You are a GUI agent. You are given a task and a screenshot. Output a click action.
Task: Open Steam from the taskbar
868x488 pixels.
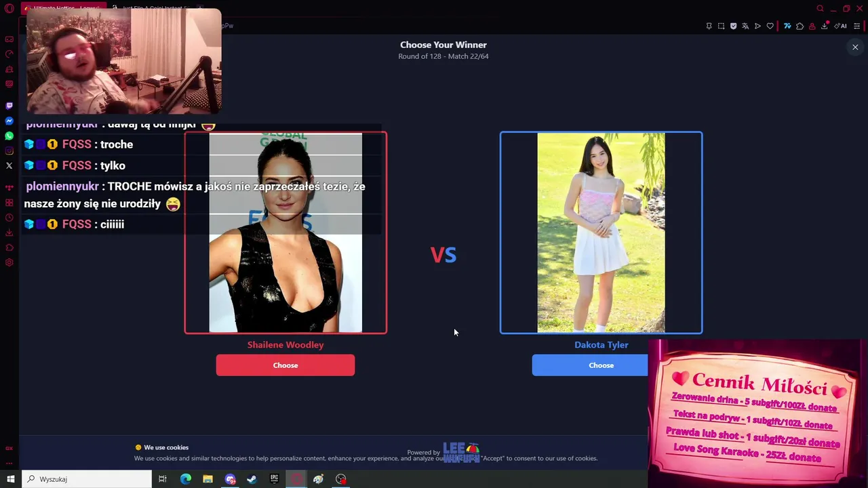(252, 479)
